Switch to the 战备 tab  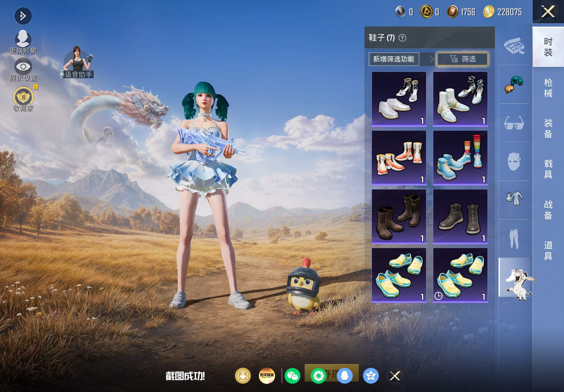pos(548,210)
